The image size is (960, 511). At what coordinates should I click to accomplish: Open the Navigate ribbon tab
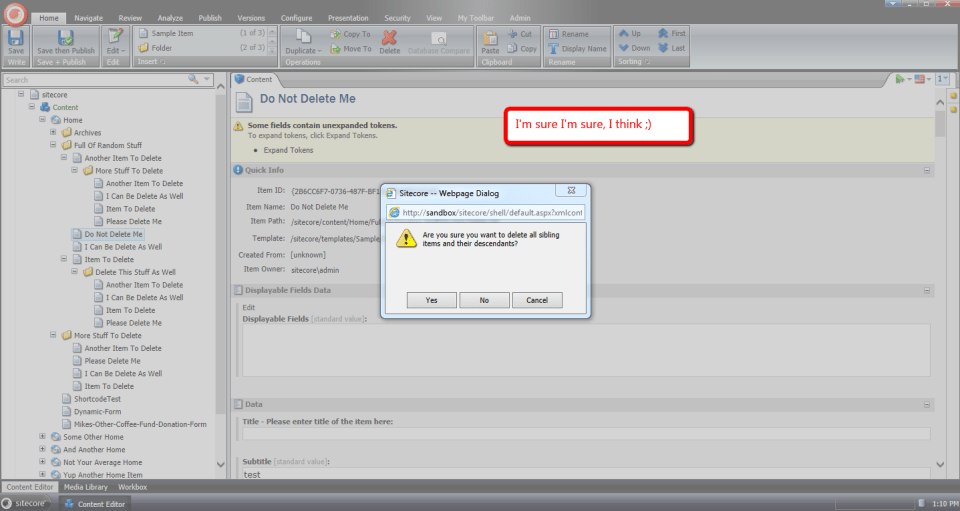[89, 18]
